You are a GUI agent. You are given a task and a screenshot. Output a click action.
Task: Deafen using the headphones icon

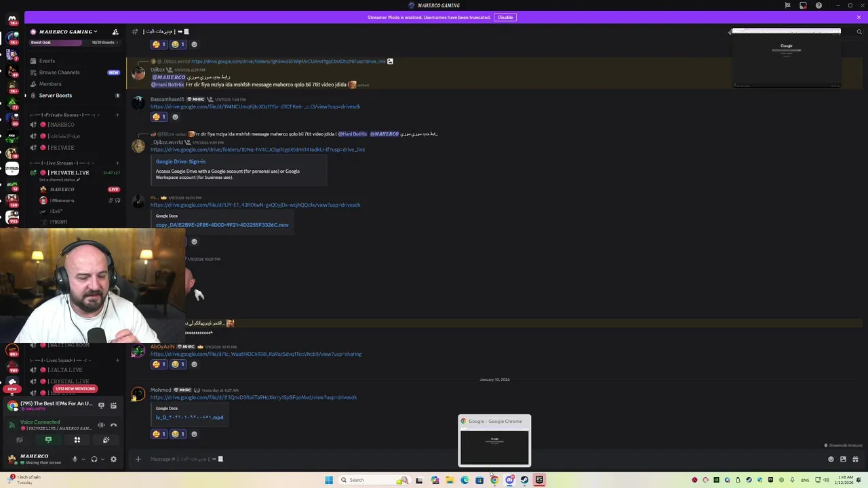pyautogui.click(x=94, y=459)
